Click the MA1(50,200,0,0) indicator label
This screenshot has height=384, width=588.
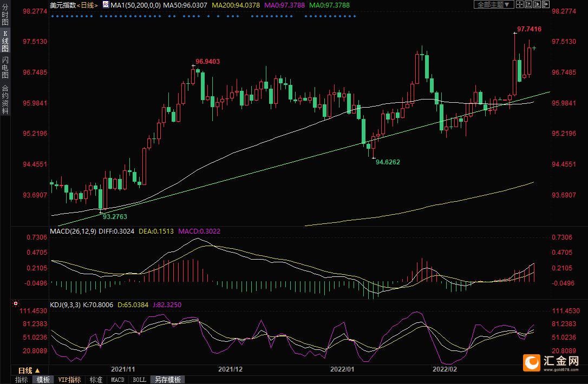click(x=135, y=5)
